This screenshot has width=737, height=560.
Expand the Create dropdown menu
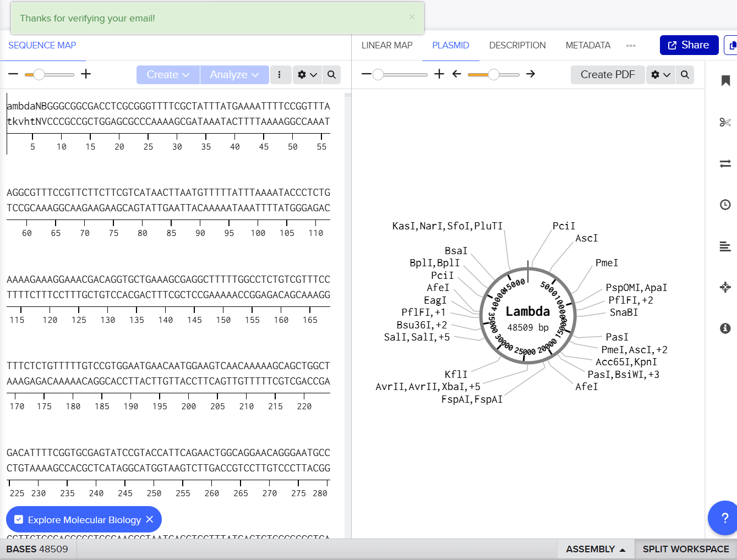coord(168,75)
